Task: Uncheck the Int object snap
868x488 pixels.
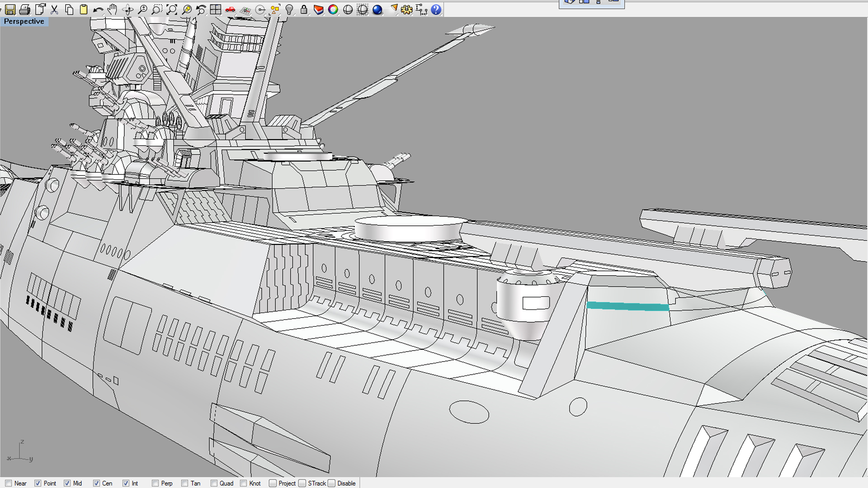Action: (126, 483)
